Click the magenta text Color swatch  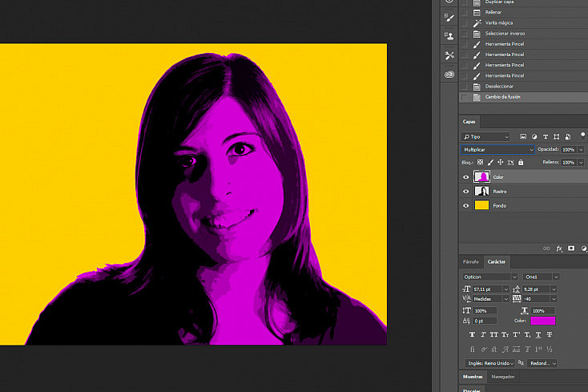coord(543,321)
